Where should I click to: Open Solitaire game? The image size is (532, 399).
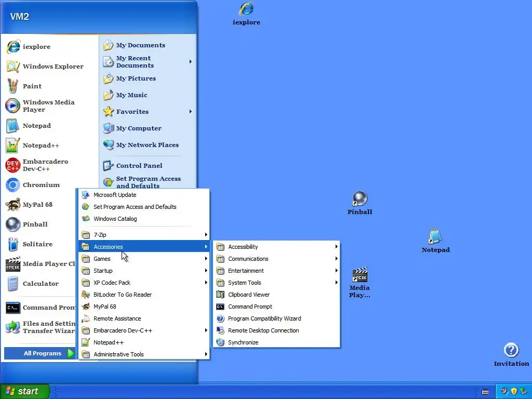click(x=40, y=244)
